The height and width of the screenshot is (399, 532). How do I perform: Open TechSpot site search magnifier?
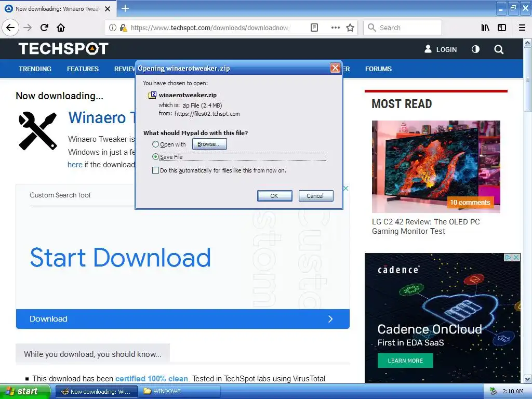pos(499,49)
